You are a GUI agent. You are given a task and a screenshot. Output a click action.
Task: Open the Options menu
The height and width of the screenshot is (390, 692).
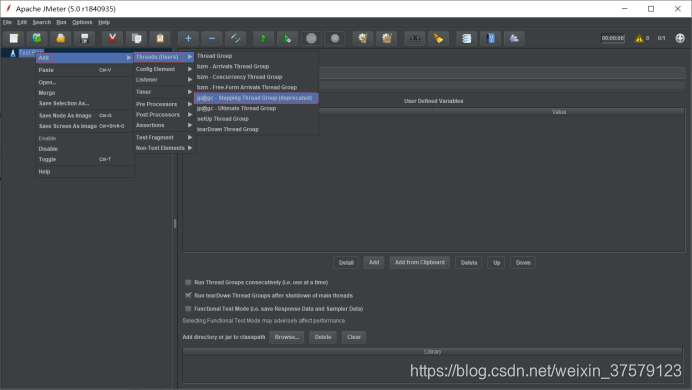pos(82,22)
